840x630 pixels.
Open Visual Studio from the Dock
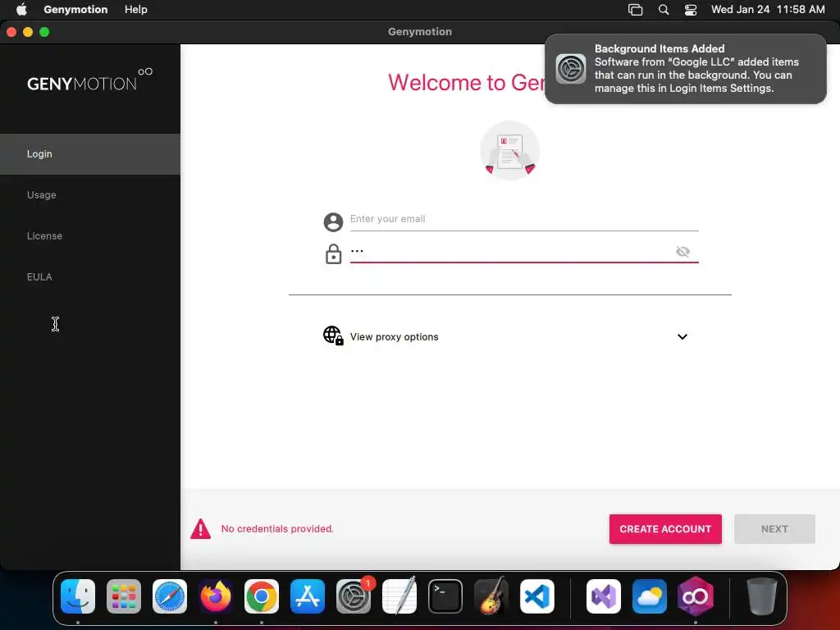(604, 596)
